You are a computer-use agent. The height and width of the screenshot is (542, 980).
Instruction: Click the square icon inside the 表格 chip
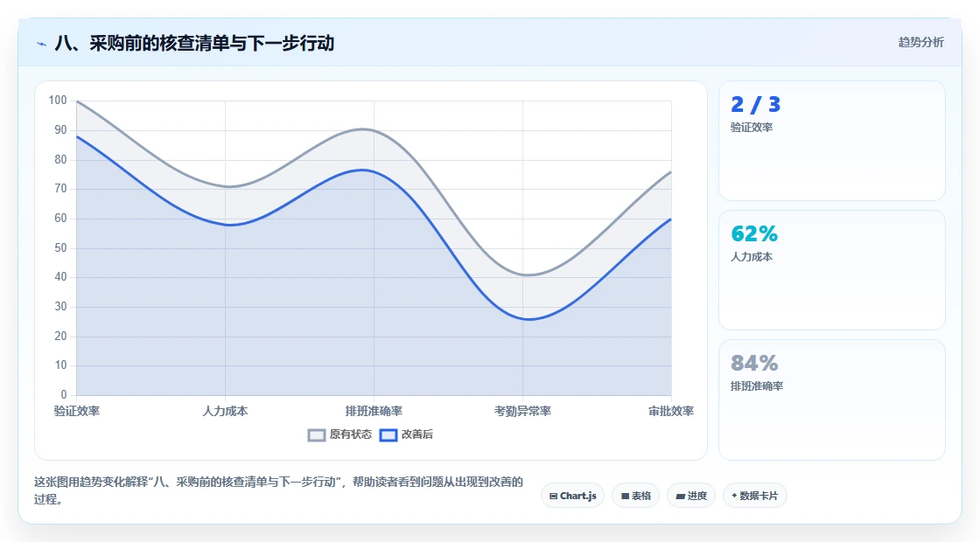(x=625, y=497)
